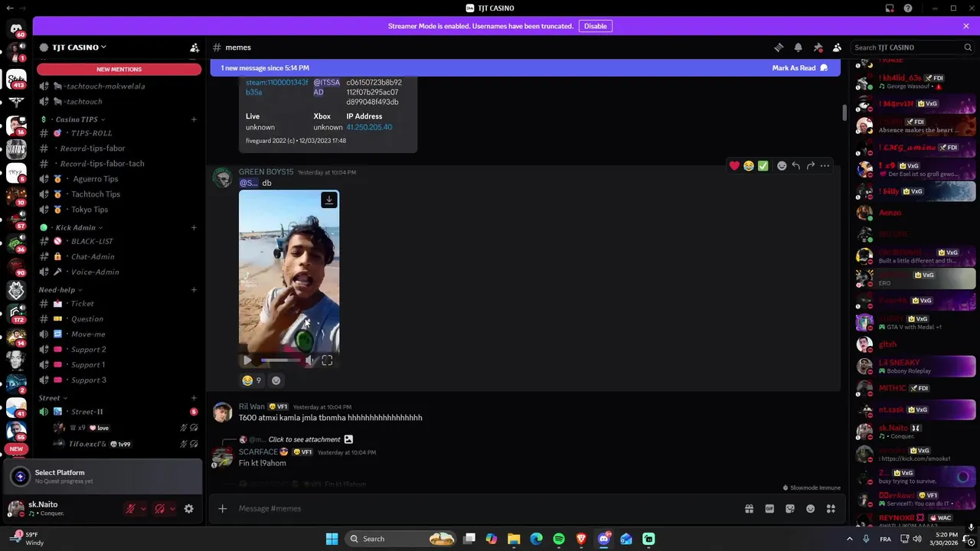
Task: Add a new reaction below the video
Action: tap(276, 380)
